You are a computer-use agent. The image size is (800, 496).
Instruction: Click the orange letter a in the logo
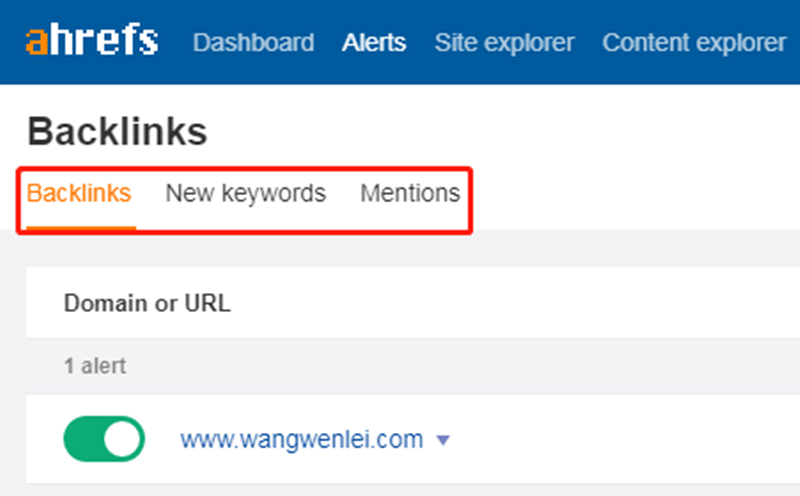pos(37,41)
